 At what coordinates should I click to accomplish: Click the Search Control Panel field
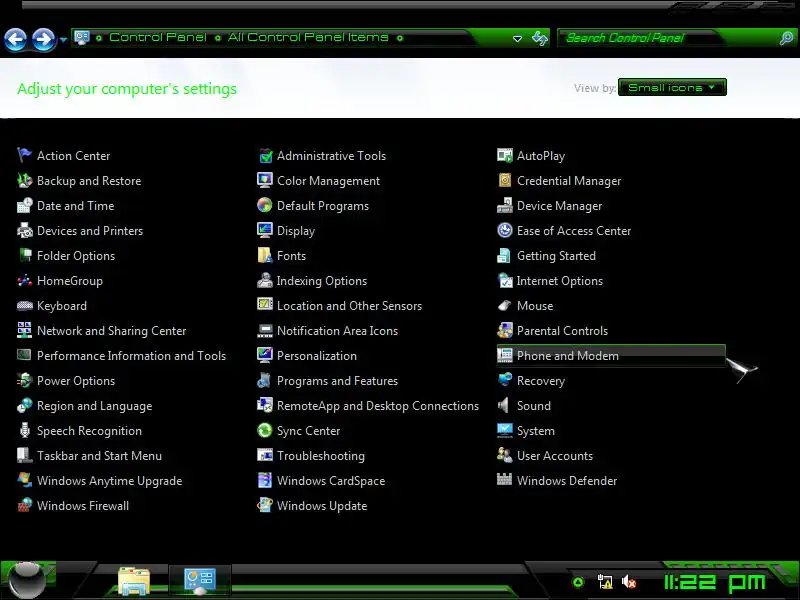click(x=667, y=38)
